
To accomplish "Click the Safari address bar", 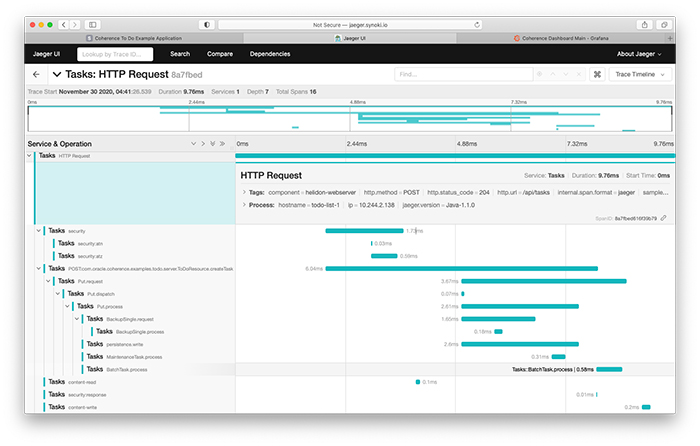I will click(350, 25).
